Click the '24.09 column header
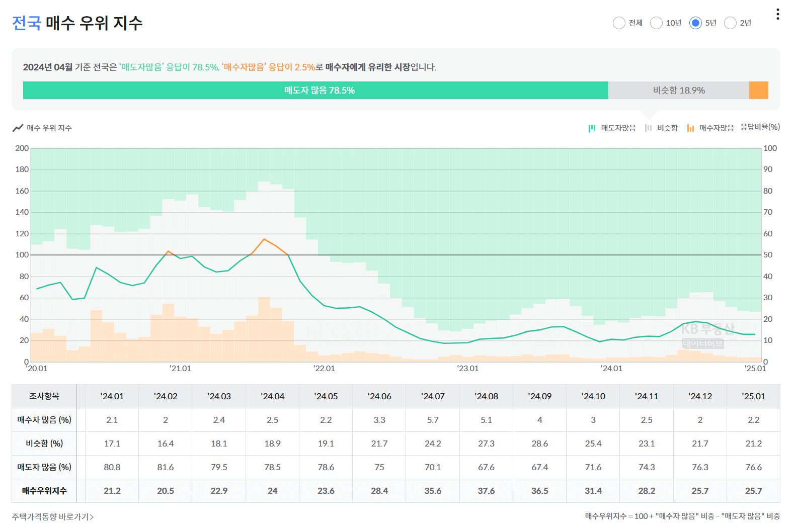This screenshot has height=532, width=795. coord(540,396)
